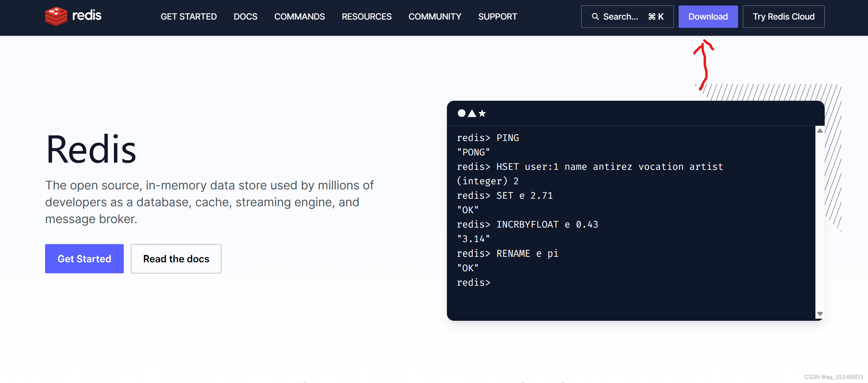Go to COMMANDS in navigation
Screen dimensions: 868x383
(299, 17)
